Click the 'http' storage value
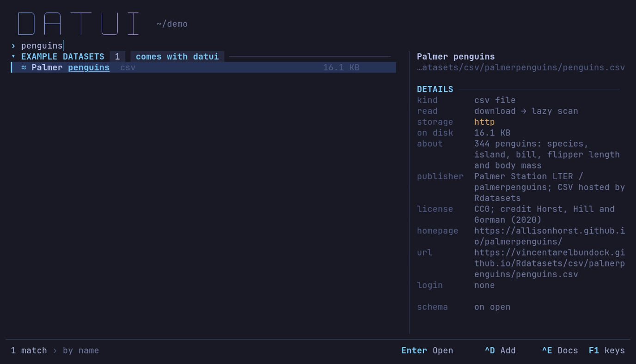 484,122
